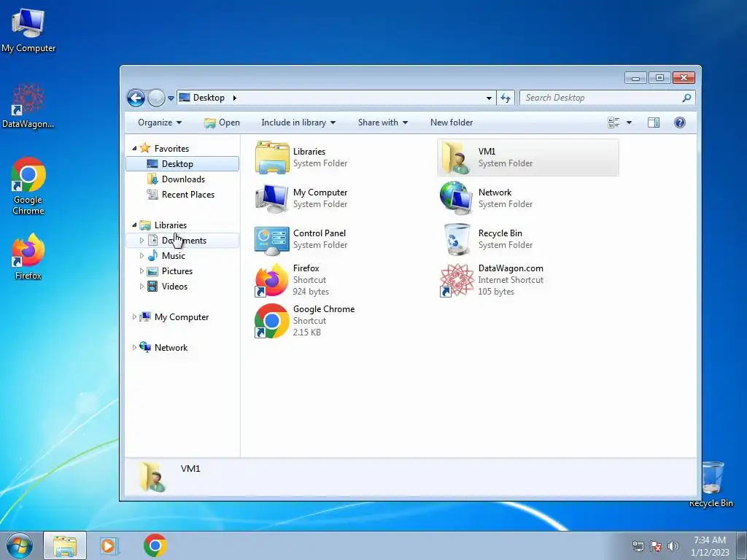Image resolution: width=747 pixels, height=560 pixels.
Task: Open the Organize menu
Action: coord(160,122)
